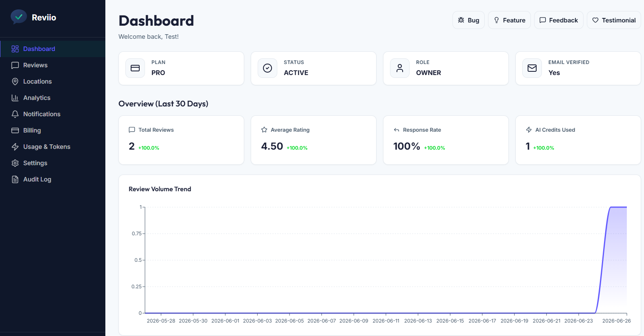Submit a Testimonial
Image resolution: width=644 pixels, height=336 pixels.
tap(614, 20)
